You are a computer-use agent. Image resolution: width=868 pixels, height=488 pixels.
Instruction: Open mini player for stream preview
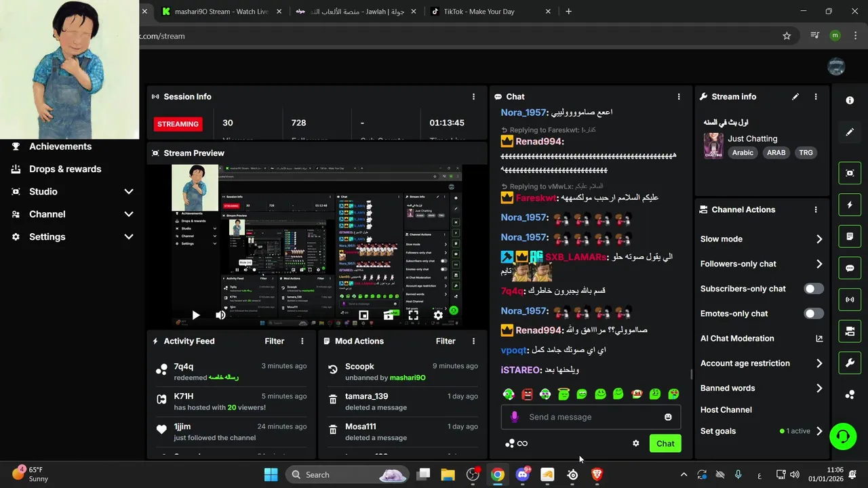pyautogui.click(x=363, y=315)
